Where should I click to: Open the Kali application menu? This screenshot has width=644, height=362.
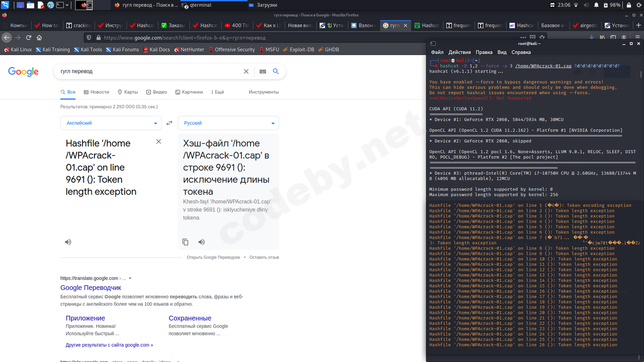click(x=5, y=5)
